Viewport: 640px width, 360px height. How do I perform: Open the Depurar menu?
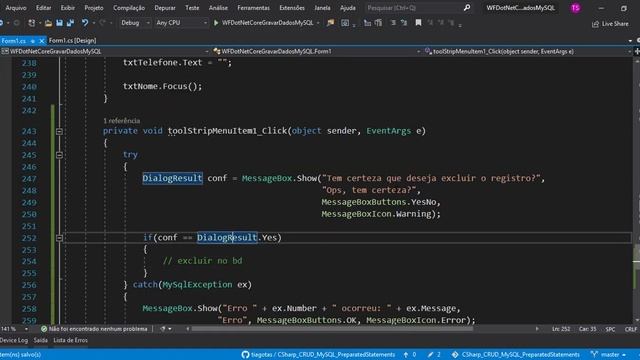coord(165,8)
